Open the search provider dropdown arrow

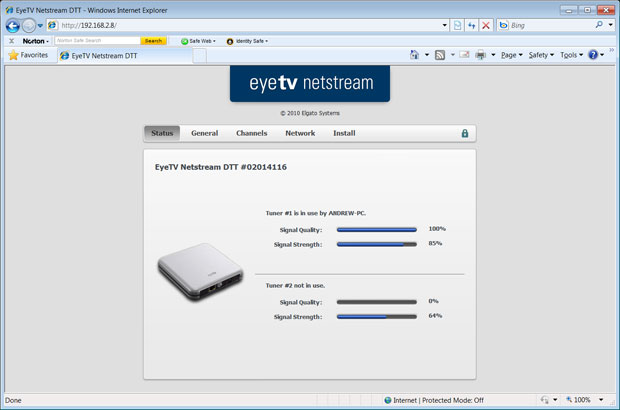[x=611, y=25]
